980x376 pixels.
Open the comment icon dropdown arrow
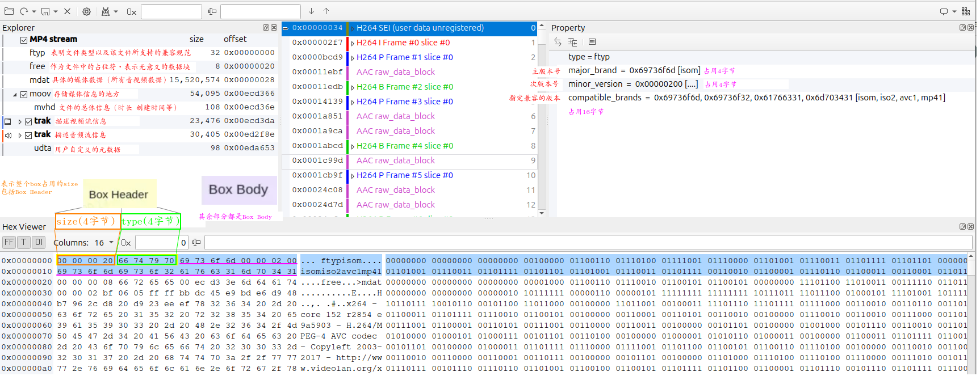[954, 11]
